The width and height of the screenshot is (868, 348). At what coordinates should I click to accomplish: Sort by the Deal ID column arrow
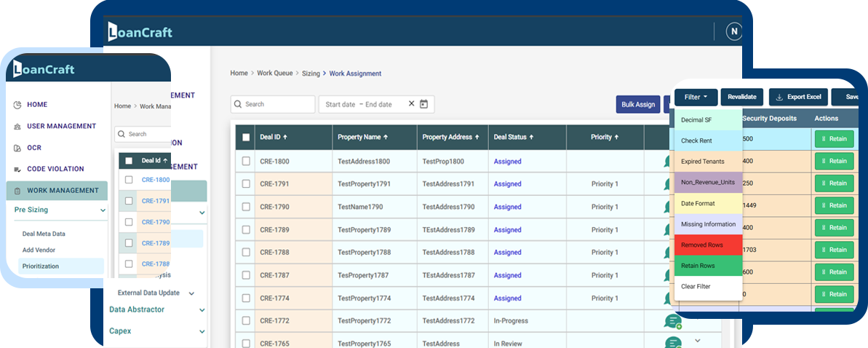(285, 137)
